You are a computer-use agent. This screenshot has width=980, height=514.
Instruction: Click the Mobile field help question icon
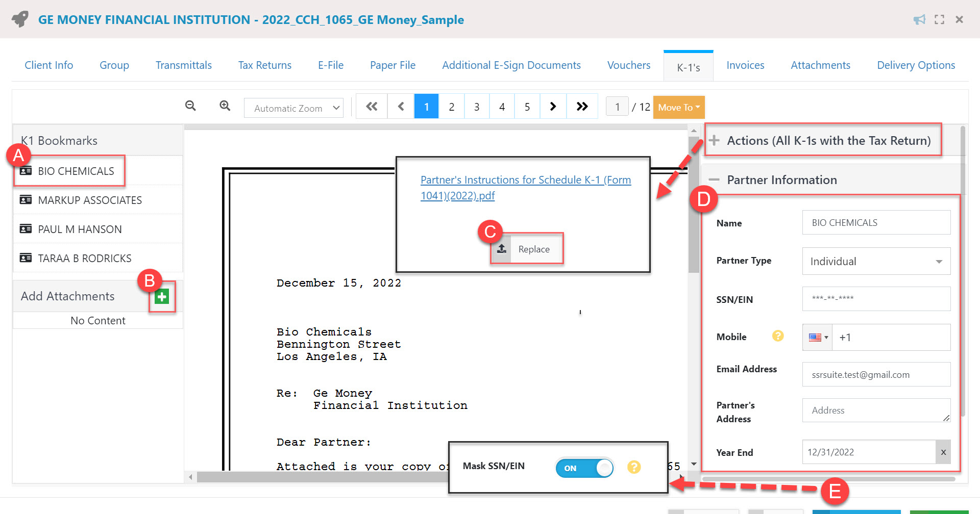(777, 336)
